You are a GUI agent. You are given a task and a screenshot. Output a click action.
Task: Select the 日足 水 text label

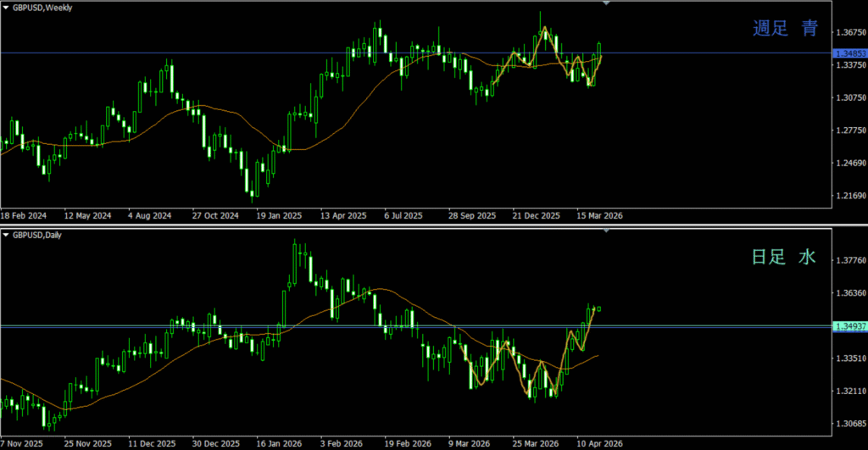(784, 257)
